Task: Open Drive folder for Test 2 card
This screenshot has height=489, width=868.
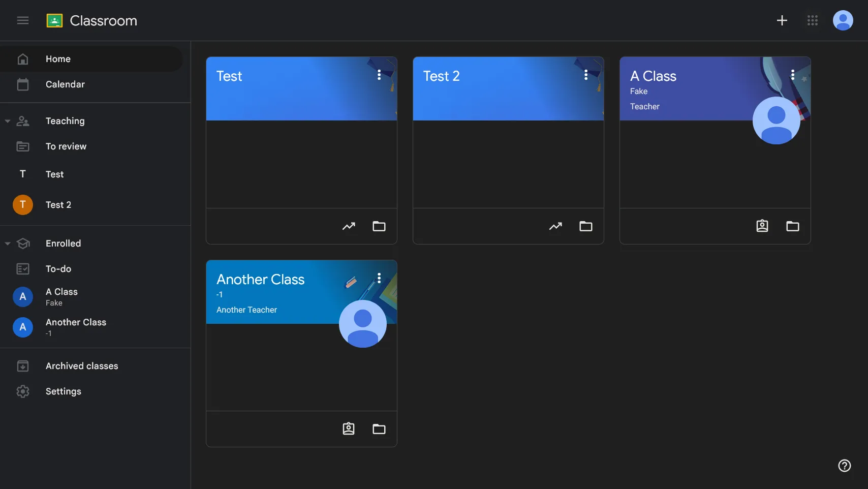Action: click(x=586, y=226)
